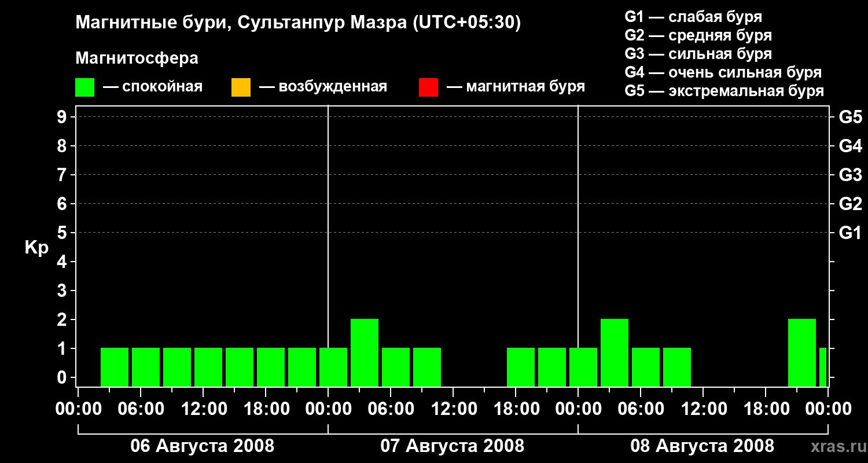Viewport: 868px width, 463px height.
Task: Click the 'Магнитосфера' legend heading
Action: 137,58
